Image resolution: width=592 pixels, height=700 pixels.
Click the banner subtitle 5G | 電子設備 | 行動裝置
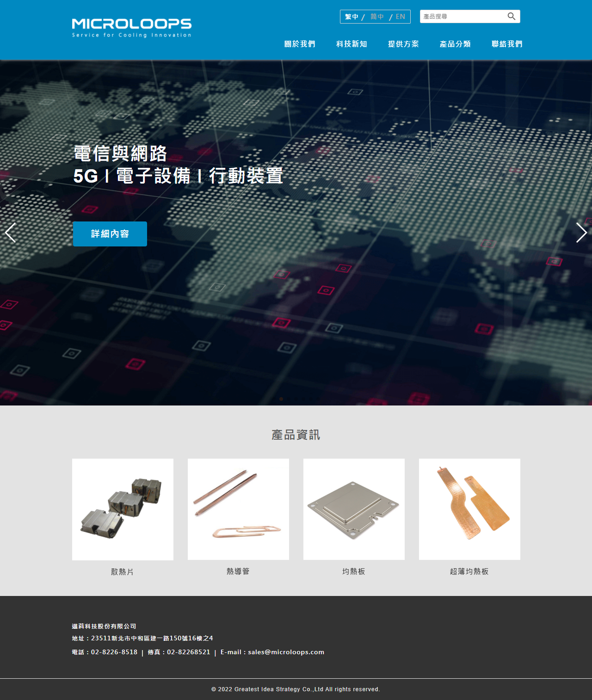(178, 176)
